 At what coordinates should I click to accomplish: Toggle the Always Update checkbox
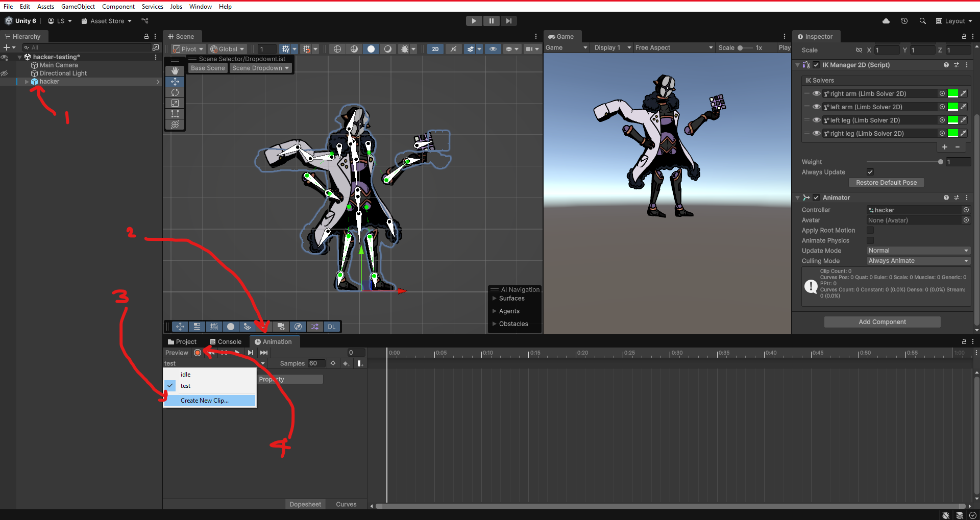(x=870, y=172)
